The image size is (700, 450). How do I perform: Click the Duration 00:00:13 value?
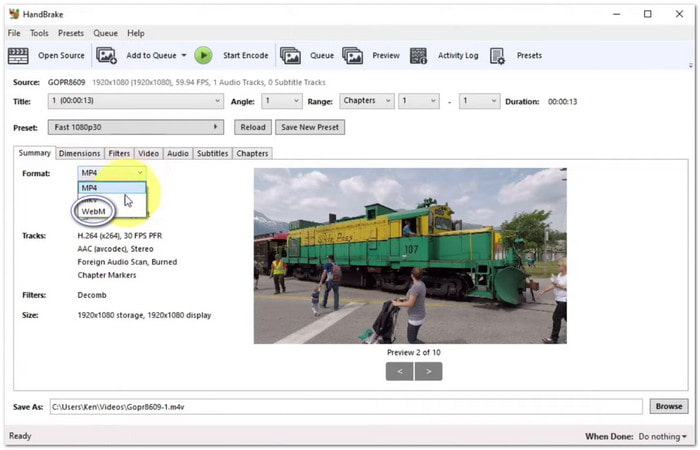pos(562,102)
